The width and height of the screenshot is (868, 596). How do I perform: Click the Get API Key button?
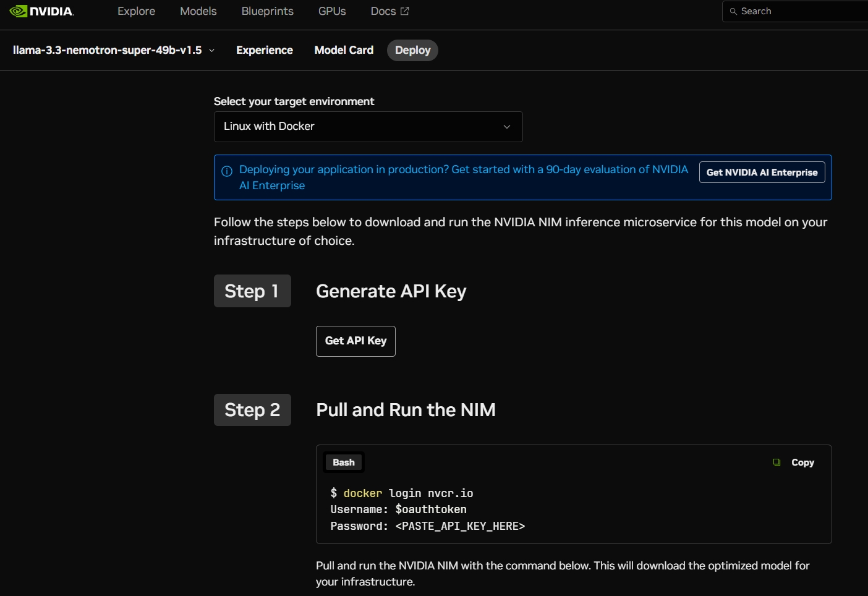pos(355,341)
